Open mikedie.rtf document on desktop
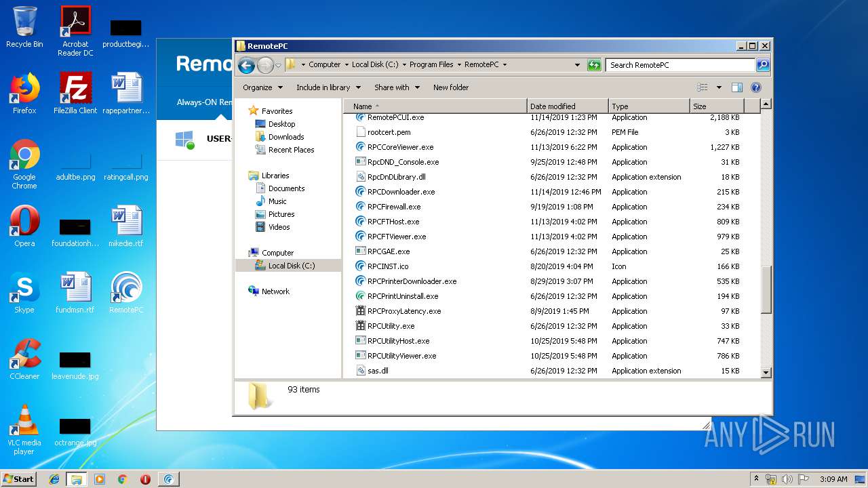Viewport: 868px width, 488px height. 126,226
